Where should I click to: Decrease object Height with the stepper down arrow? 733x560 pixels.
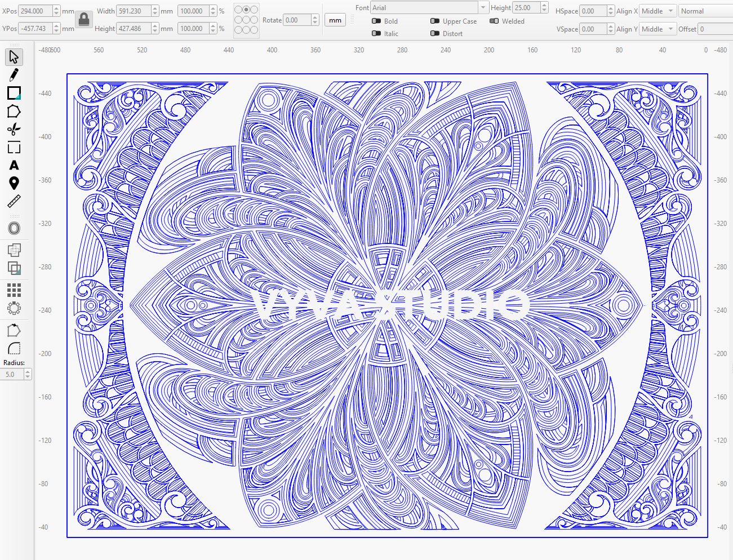coord(155,31)
